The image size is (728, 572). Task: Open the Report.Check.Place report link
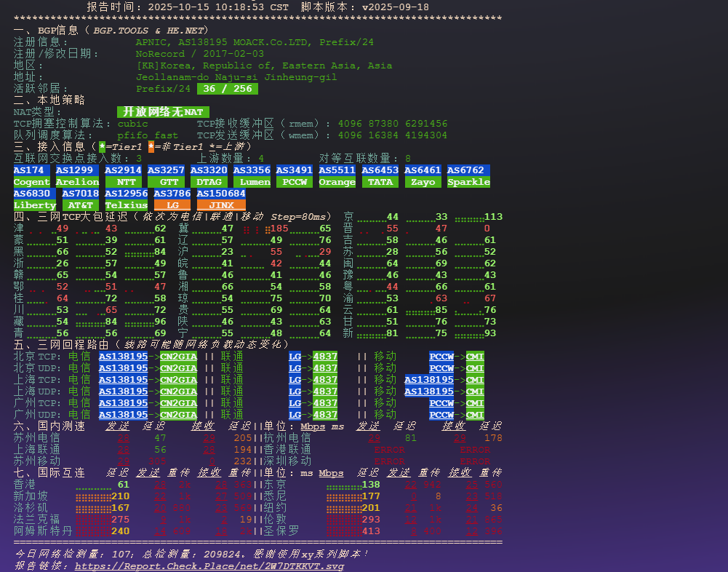point(209,565)
